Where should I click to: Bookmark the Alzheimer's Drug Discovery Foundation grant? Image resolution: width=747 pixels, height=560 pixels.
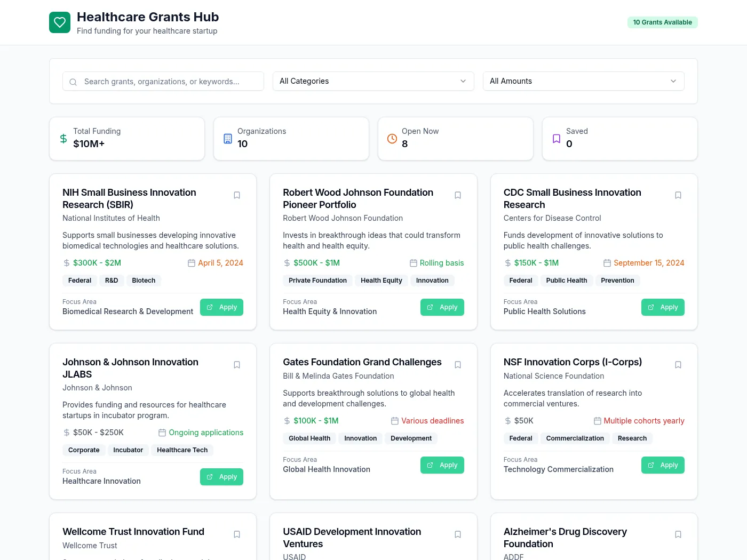(678, 534)
